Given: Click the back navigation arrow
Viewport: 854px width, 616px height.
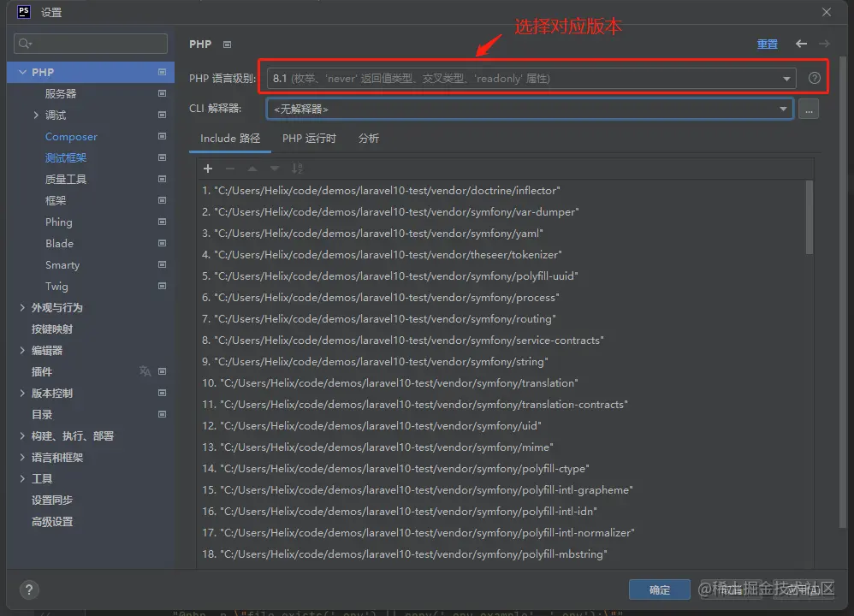Looking at the screenshot, I should (801, 44).
